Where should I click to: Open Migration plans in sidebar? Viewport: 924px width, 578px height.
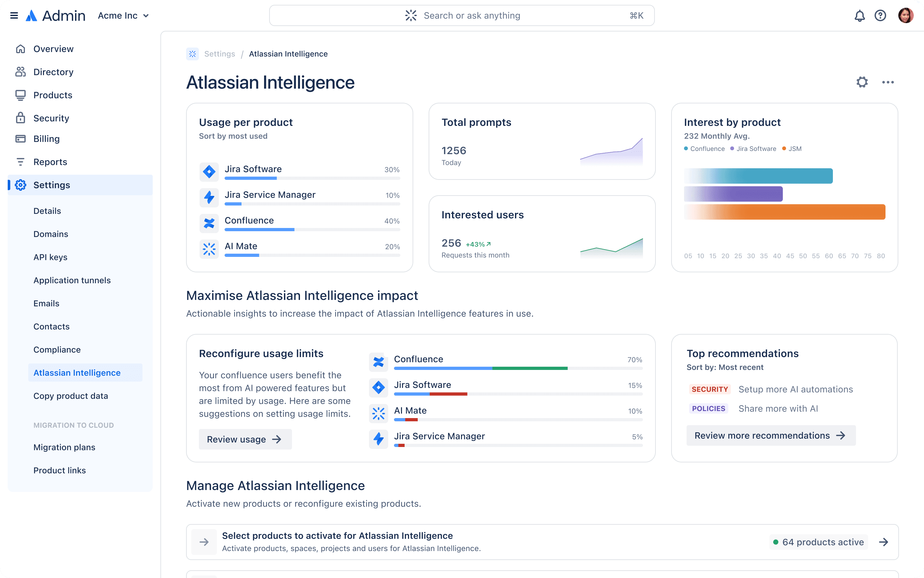click(x=64, y=447)
